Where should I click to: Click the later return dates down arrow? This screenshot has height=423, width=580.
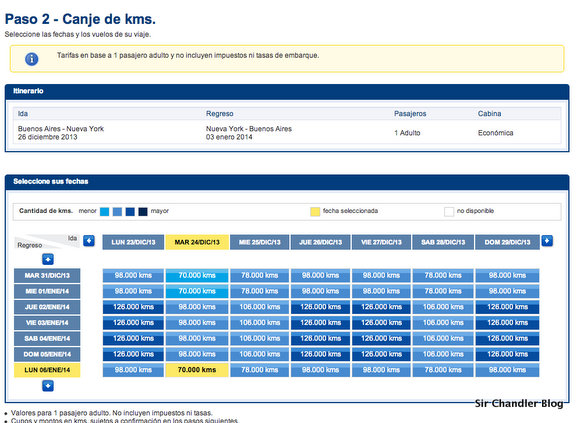tap(48, 386)
